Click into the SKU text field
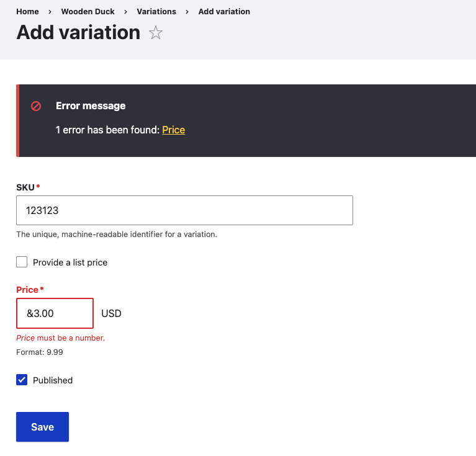Screen dimensions: 476x456 coord(184,210)
